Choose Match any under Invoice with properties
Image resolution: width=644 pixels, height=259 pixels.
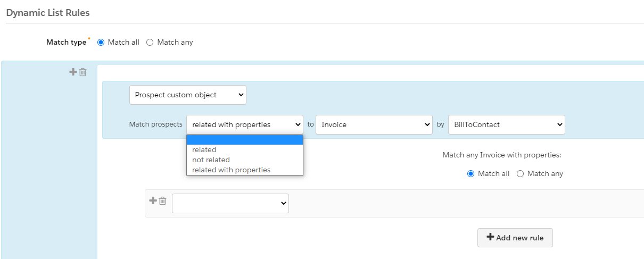520,174
